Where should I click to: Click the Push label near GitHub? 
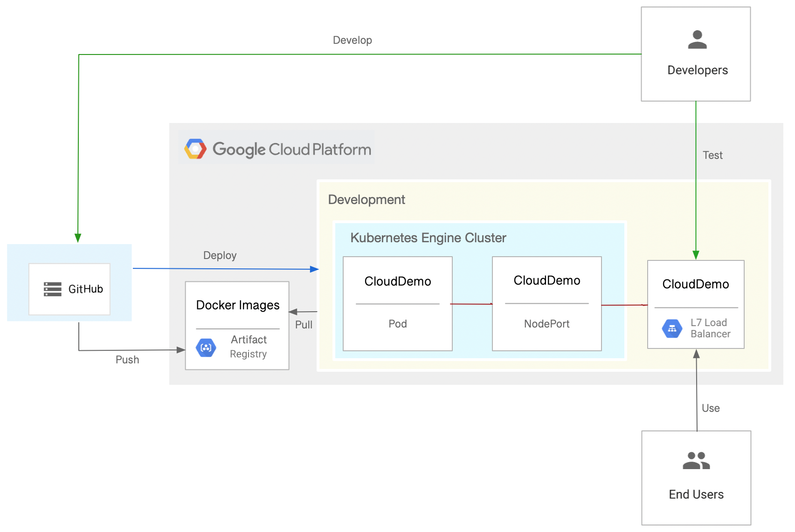tap(127, 359)
